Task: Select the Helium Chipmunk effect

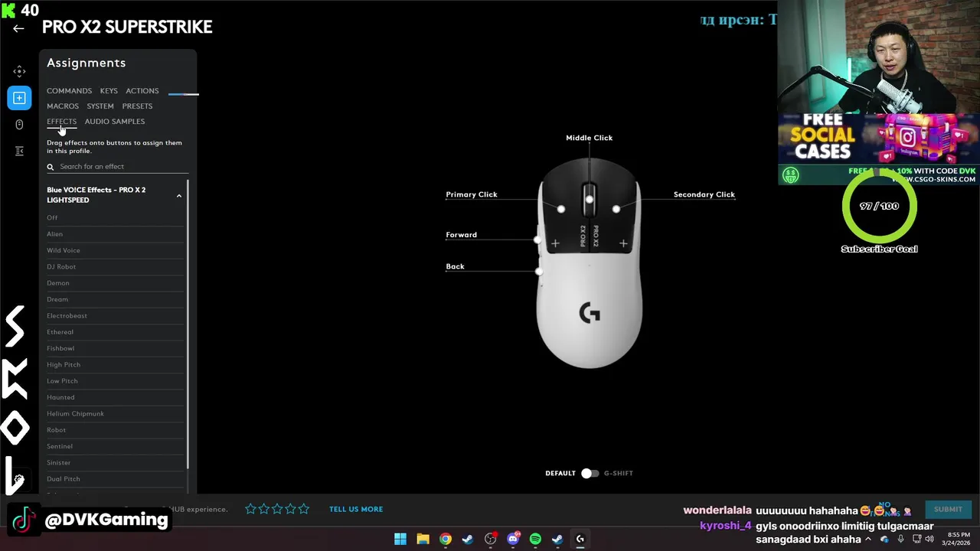Action: pos(115,414)
